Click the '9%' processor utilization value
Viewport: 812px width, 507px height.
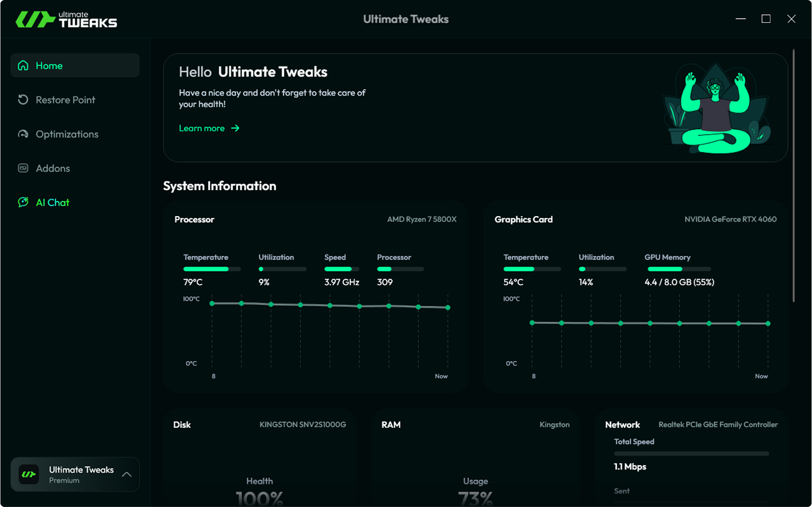[x=264, y=282]
